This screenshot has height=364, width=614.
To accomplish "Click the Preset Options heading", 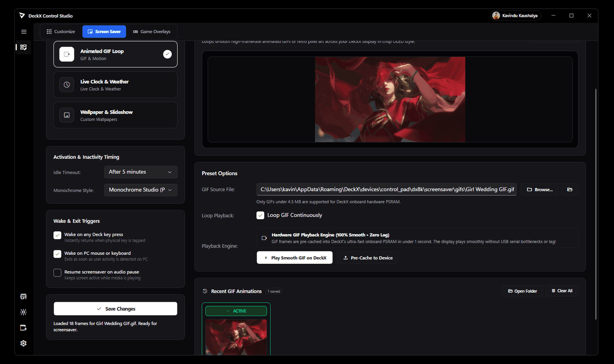I will click(x=220, y=173).
